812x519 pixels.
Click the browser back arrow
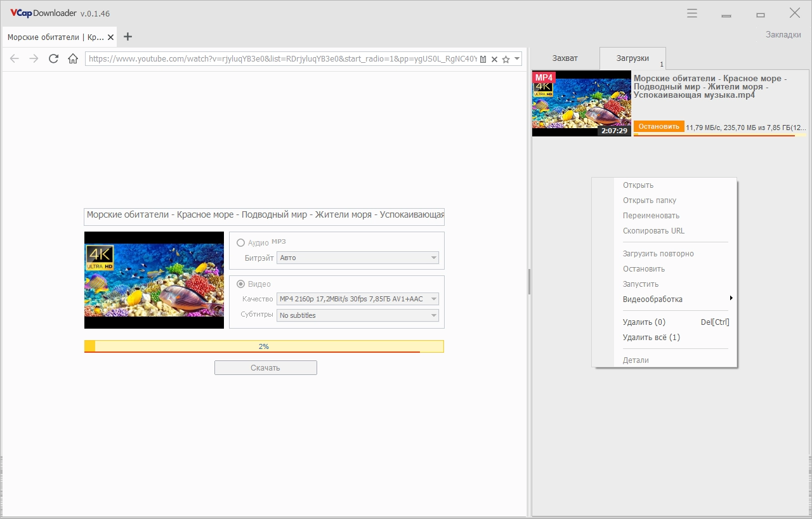pos(15,59)
